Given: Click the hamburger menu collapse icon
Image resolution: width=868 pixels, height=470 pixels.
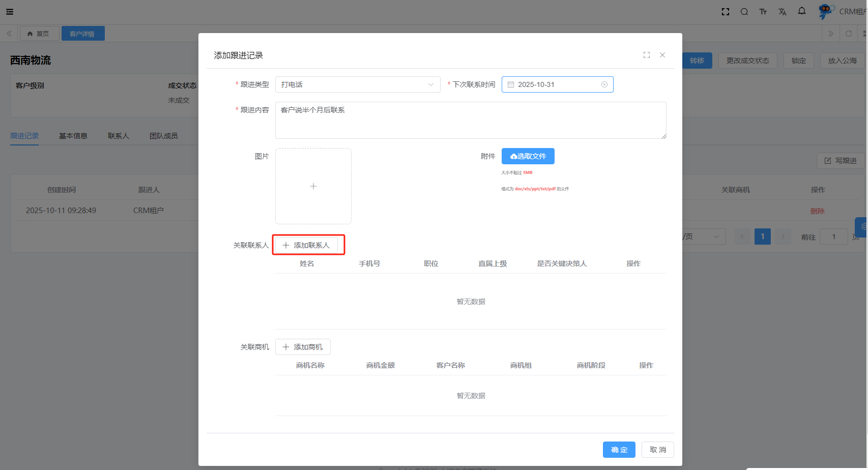Looking at the screenshot, I should pyautogui.click(x=10, y=12).
